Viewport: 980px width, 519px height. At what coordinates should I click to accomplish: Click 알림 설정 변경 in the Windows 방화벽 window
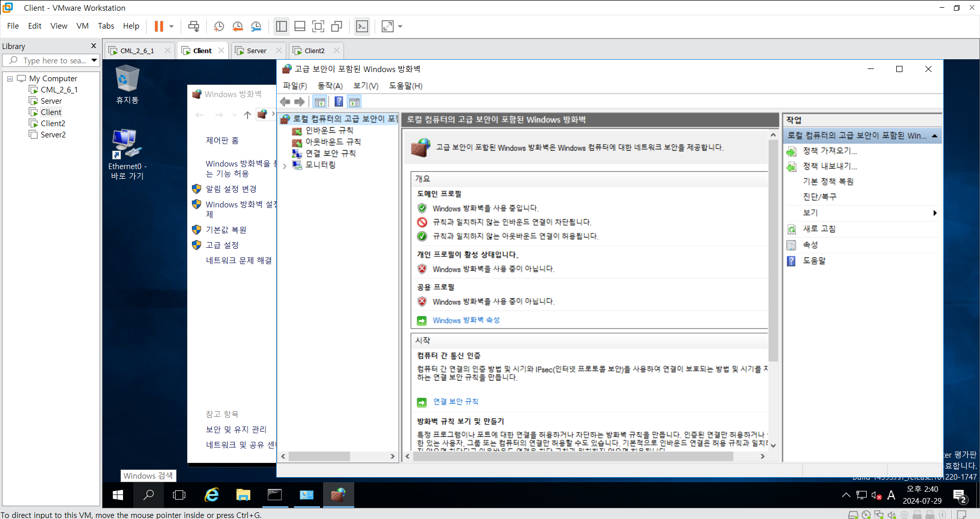click(x=231, y=189)
